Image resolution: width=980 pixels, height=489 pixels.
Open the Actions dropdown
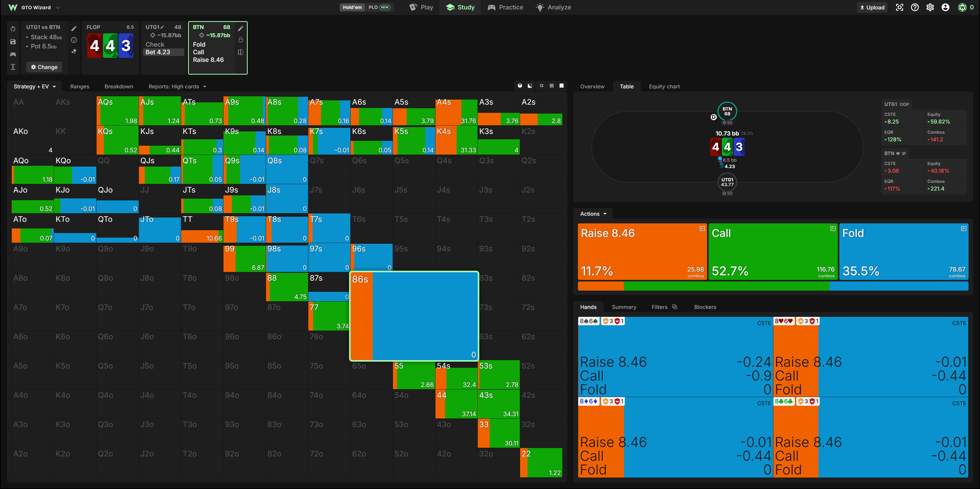593,214
